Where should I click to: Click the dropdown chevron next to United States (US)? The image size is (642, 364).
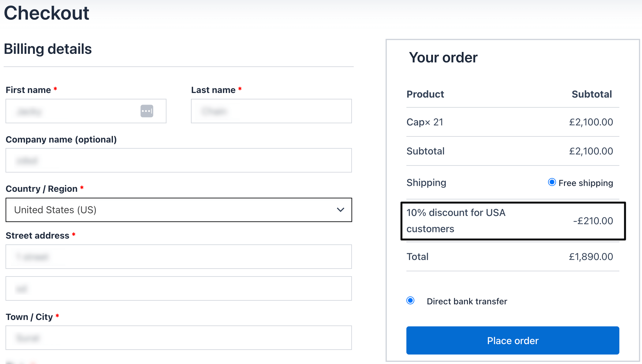[x=340, y=210]
